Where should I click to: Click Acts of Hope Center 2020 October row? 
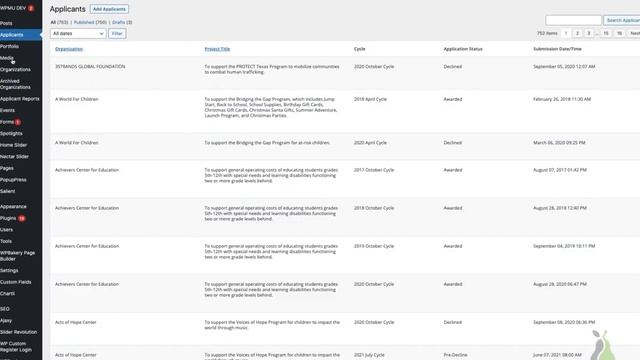click(345, 329)
